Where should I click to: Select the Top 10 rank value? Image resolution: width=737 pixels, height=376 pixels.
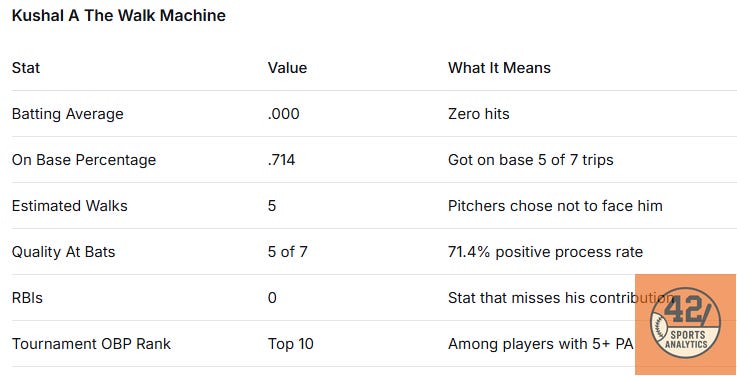290,344
